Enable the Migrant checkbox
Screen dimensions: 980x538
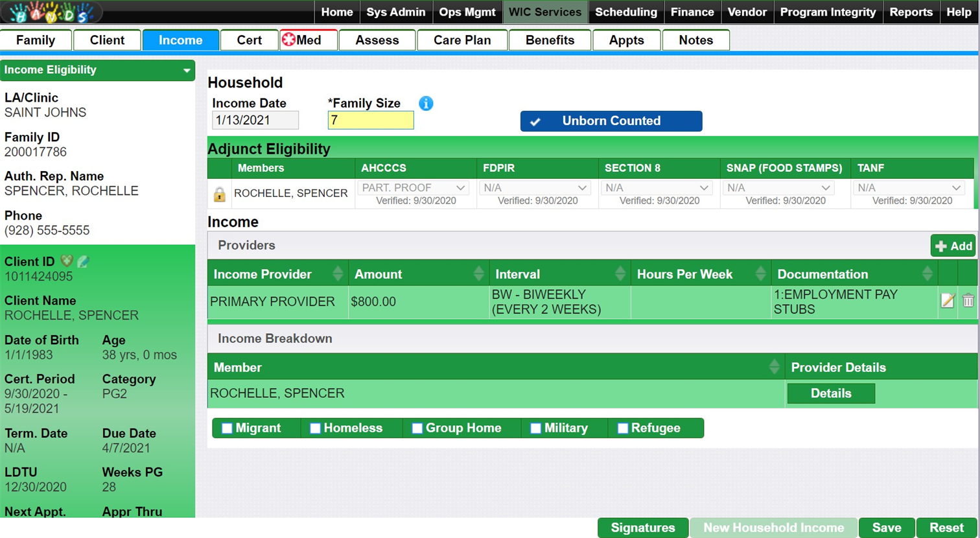[x=227, y=428]
